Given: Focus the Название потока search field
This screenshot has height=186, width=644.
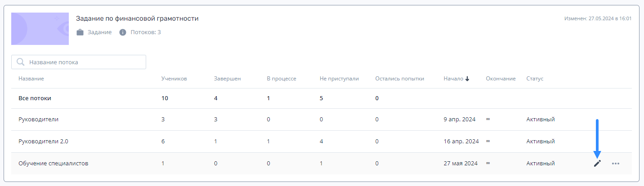Looking at the screenshot, I should tap(79, 62).
